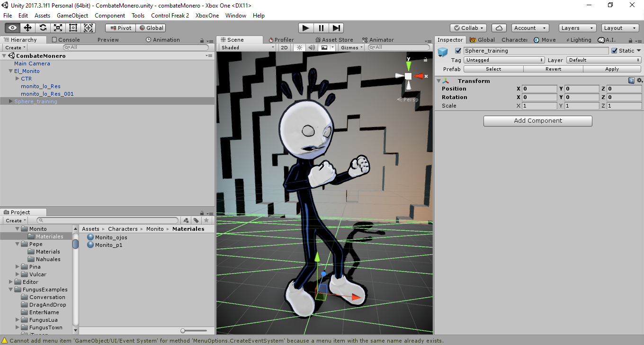Screen dimensions: 644x345
Task: Select the Rect Transform tool
Action: click(x=73, y=28)
